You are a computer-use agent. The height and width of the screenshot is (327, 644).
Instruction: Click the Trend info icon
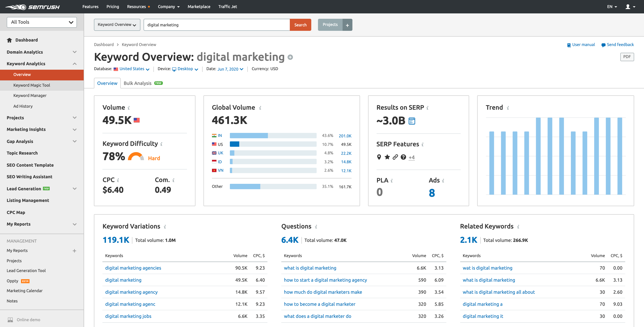coord(508,108)
